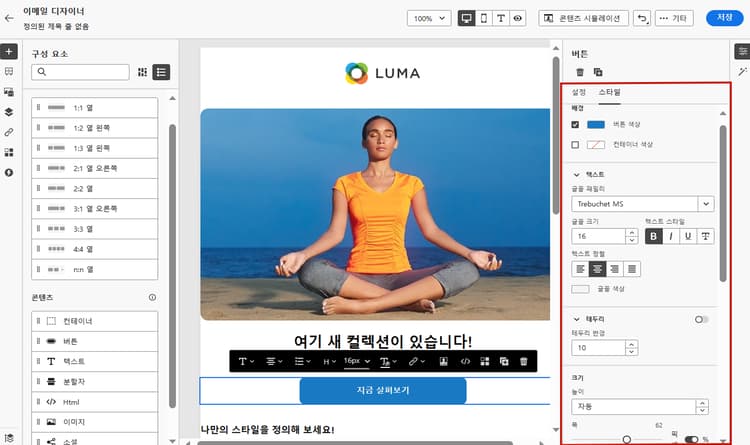Open the 100% zoom dropdown
The image size is (750, 445).
tap(429, 18)
